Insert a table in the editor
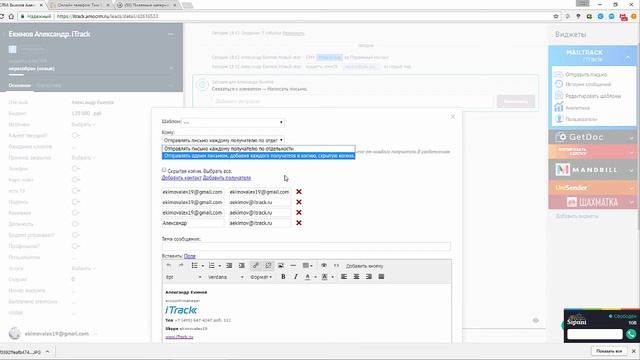 (306, 266)
